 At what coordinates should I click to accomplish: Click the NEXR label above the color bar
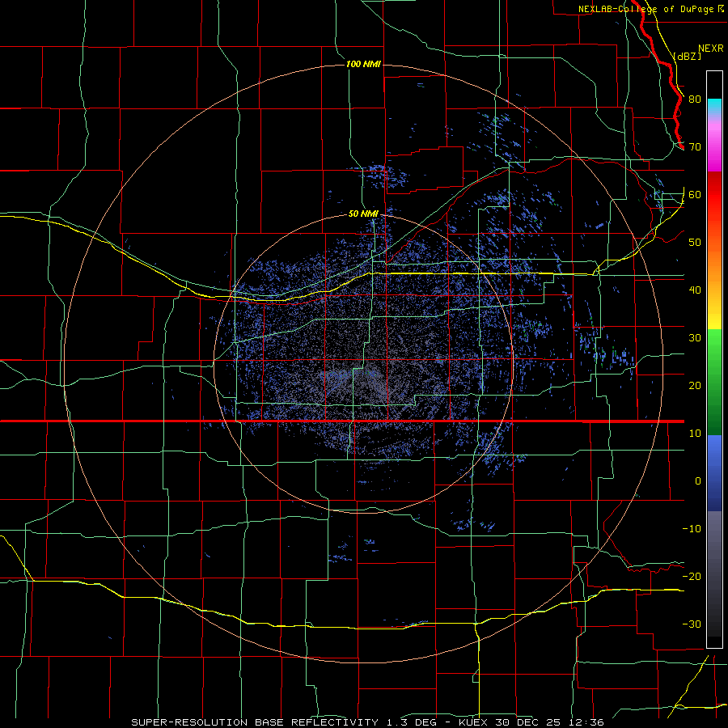click(x=710, y=49)
